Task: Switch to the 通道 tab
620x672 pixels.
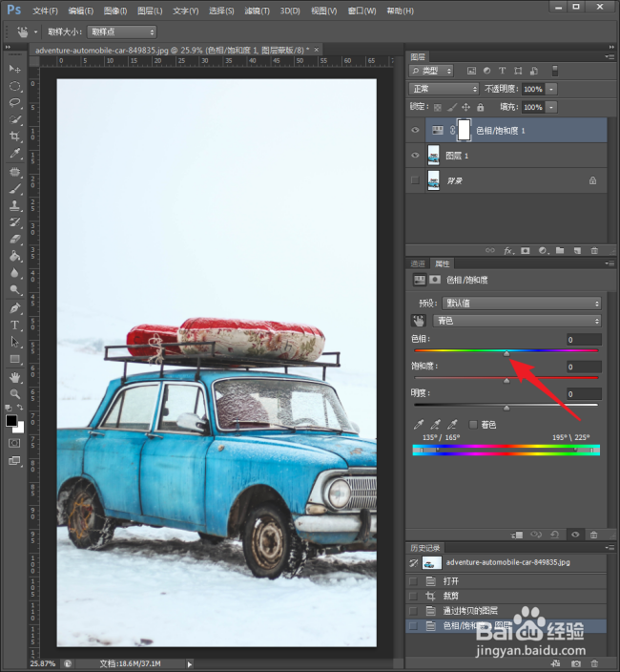Action: (418, 263)
